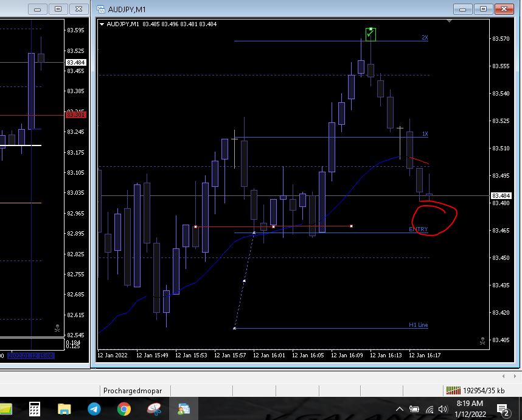Open the volume speaker tray icon
Screen dimensions: 522x420
point(443,409)
